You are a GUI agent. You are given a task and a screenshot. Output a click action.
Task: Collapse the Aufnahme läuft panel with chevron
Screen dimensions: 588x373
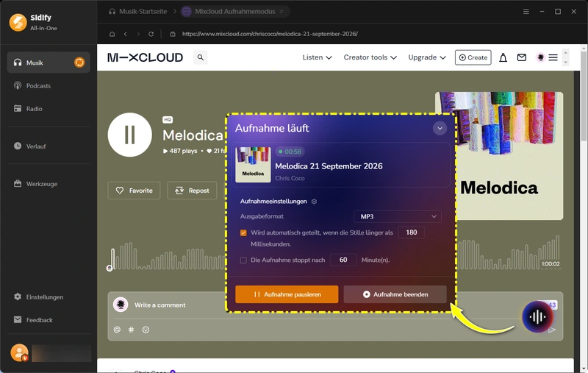(x=440, y=128)
